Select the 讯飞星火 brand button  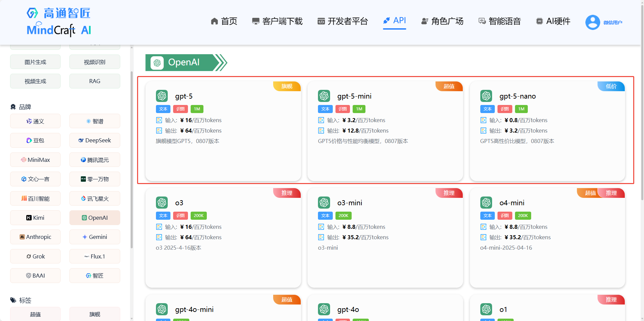click(x=95, y=199)
